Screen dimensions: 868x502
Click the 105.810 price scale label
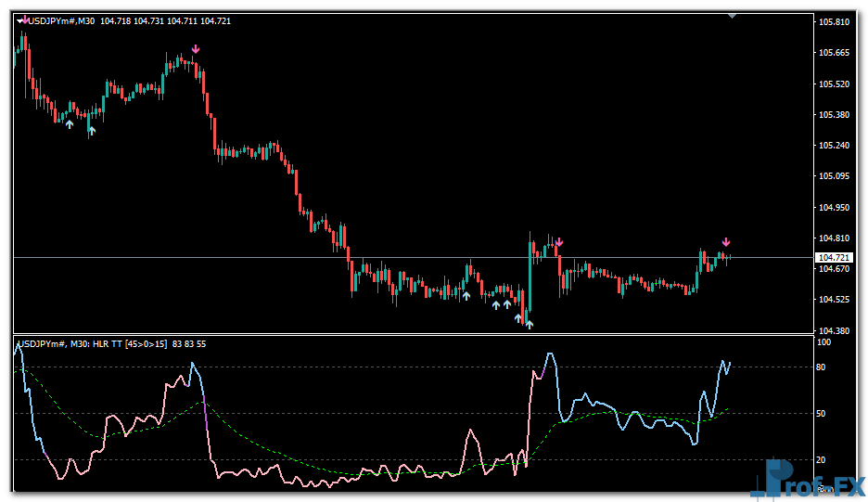[835, 21]
